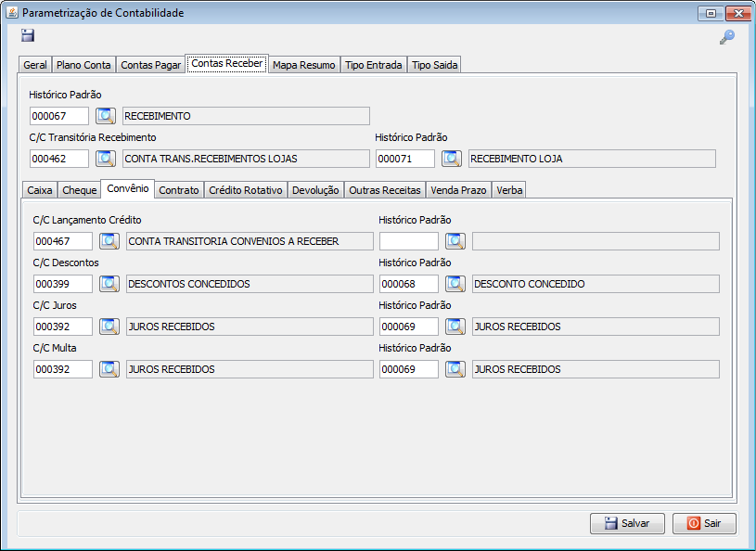Click the C/C Multa code field 000392

(x=63, y=369)
